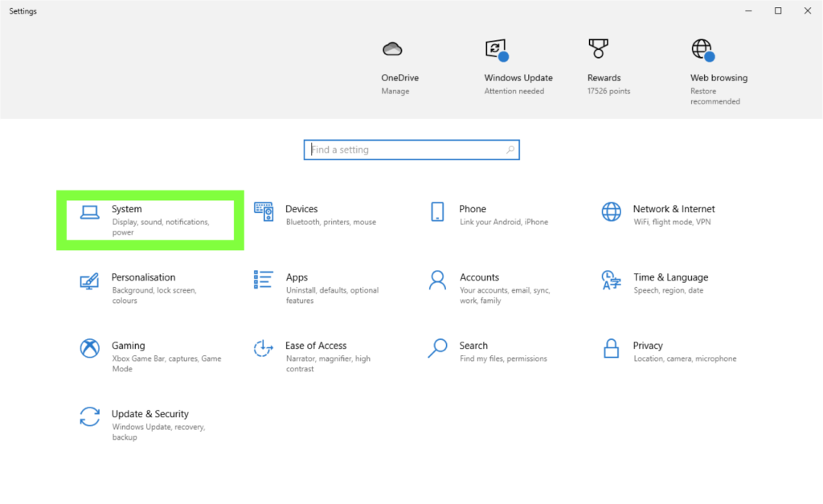823x504 pixels.
Task: Open the Web browsing globe icon
Action: tap(702, 50)
